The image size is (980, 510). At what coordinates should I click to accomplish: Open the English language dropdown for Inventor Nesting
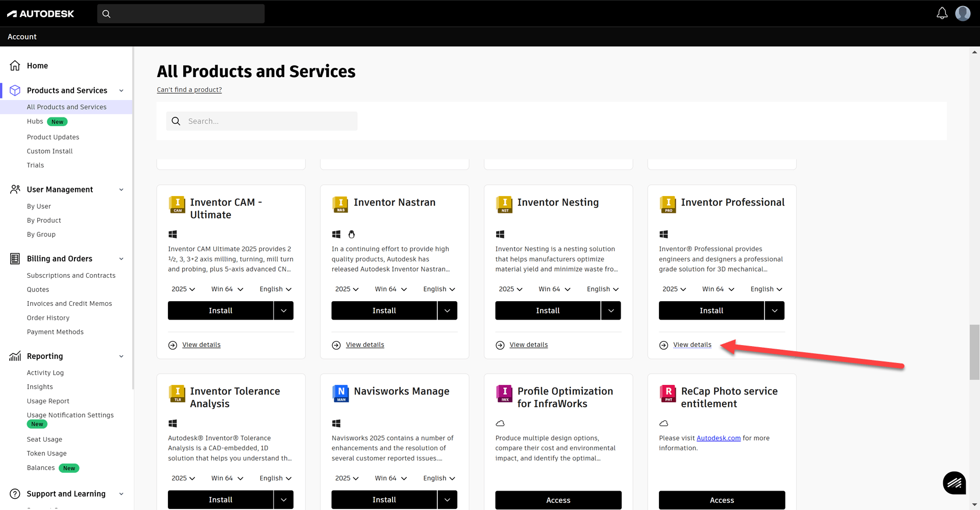click(x=603, y=289)
